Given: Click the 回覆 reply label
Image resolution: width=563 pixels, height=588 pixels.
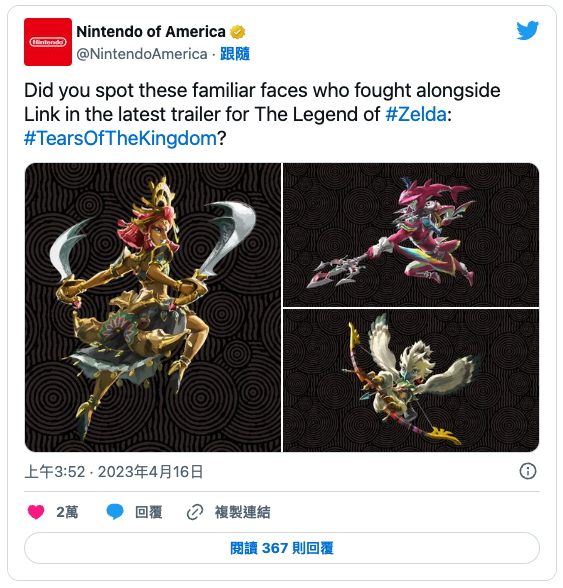Looking at the screenshot, I should 149,512.
